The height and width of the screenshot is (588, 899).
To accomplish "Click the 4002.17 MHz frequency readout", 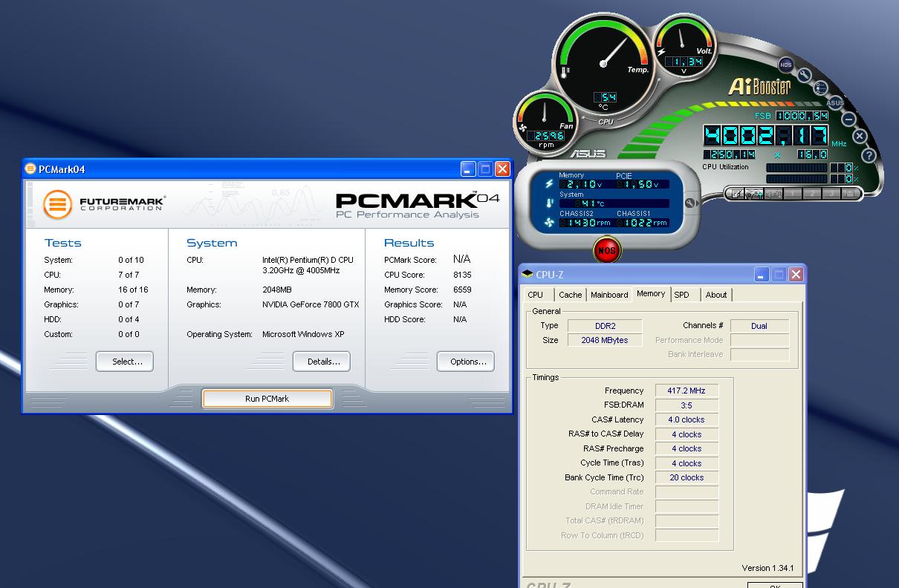I will coord(765,135).
